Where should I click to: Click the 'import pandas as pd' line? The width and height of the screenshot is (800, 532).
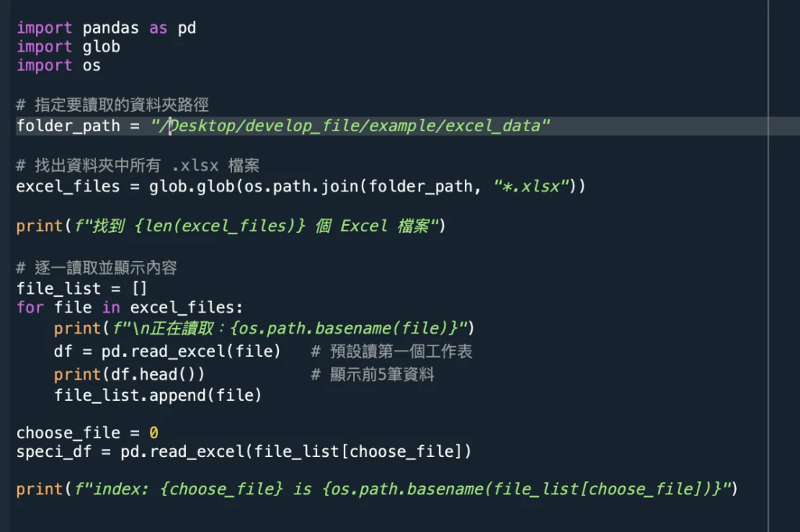(x=106, y=28)
